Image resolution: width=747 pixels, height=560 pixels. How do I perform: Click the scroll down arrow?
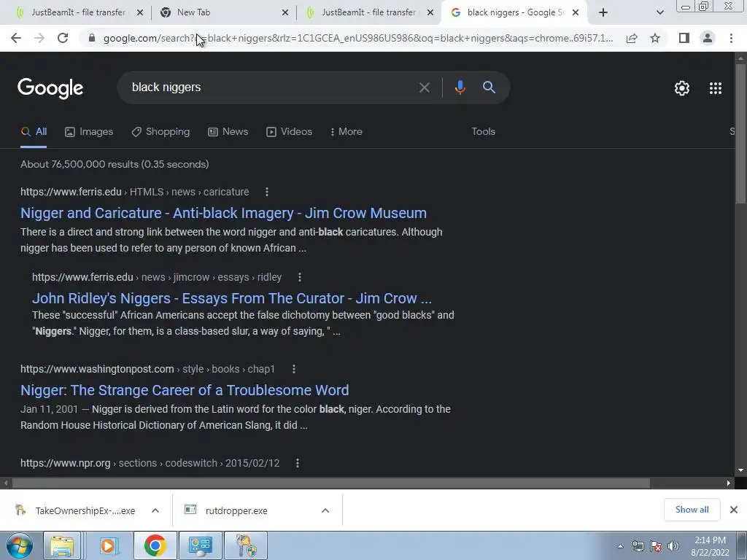740,470
